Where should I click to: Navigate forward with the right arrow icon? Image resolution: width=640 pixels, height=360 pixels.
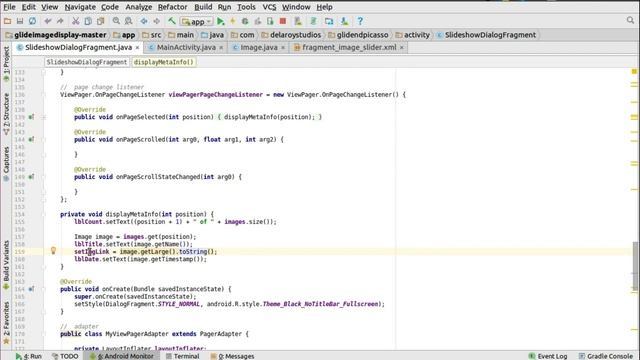[x=156, y=21]
